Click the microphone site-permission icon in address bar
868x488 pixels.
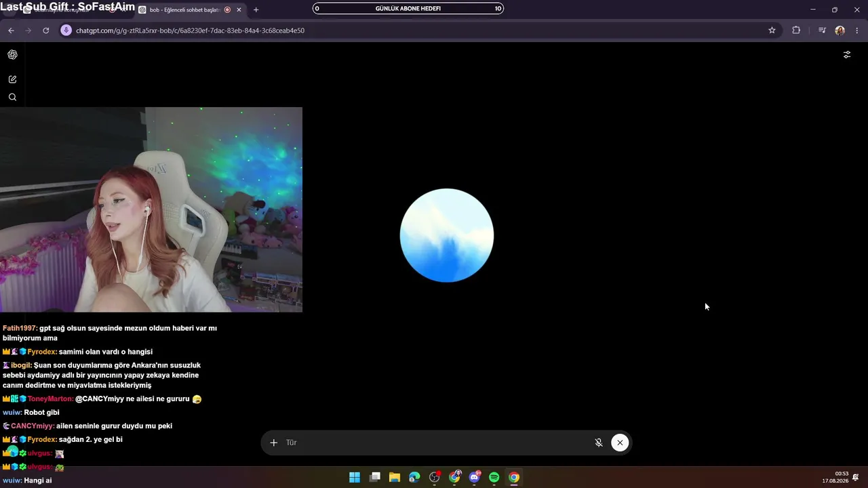[x=66, y=30]
